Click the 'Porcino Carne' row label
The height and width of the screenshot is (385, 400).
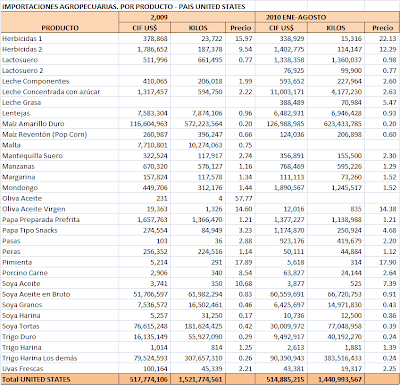pyautogui.click(x=60, y=273)
